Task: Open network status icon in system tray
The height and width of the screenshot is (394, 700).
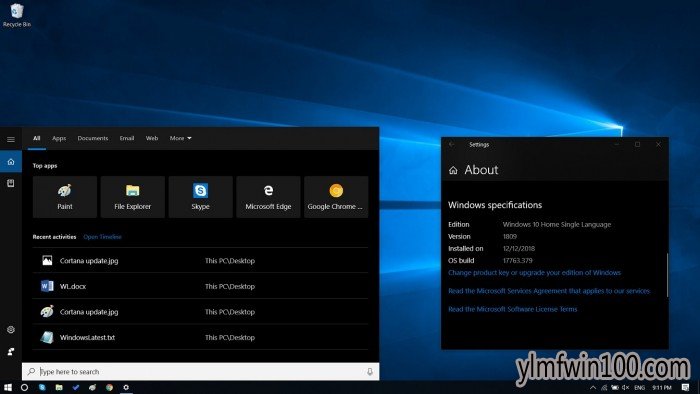Action: 604,387
